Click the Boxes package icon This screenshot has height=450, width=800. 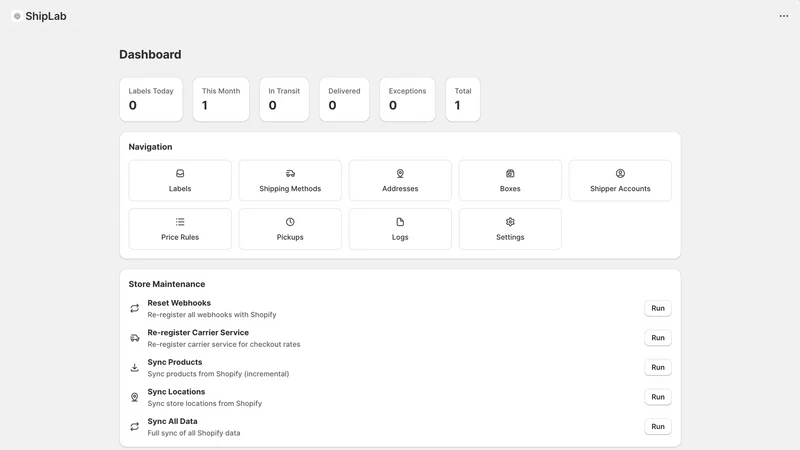coord(510,173)
